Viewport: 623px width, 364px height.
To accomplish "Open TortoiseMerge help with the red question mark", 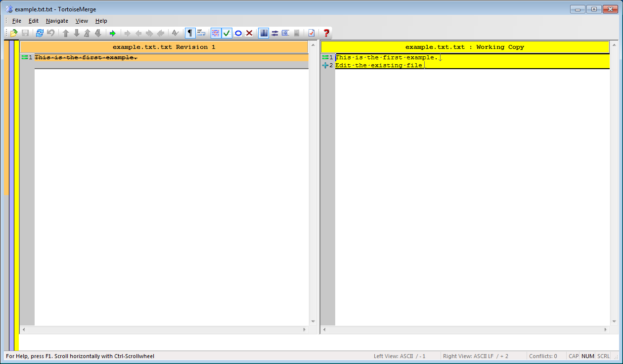I will click(x=326, y=33).
